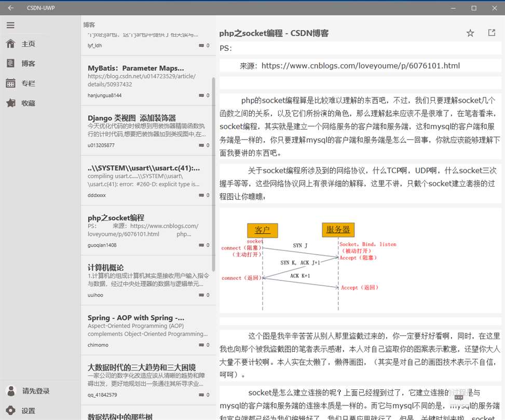Click the cnblogs source URL in article

(360, 66)
